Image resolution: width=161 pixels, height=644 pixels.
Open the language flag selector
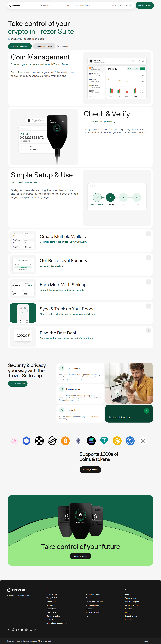coord(114,5)
